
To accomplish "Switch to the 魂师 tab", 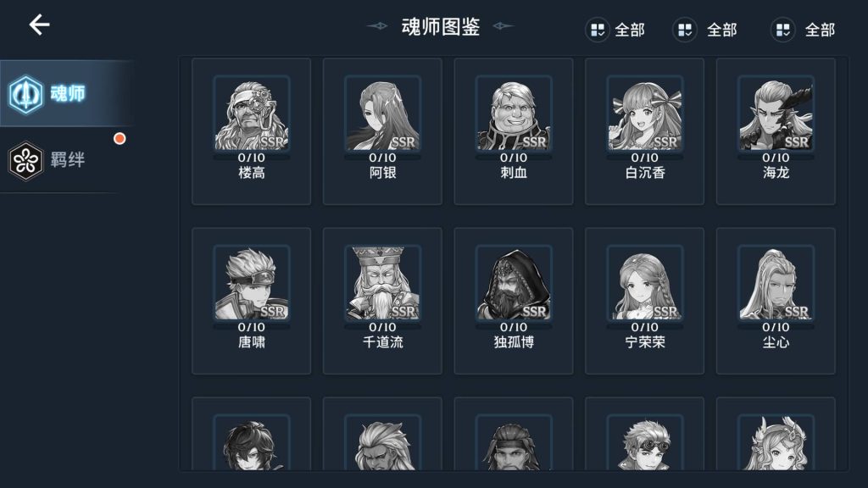I will [x=66, y=93].
